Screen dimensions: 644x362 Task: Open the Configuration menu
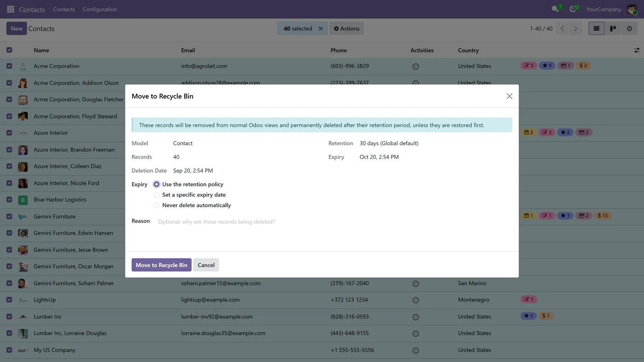click(x=100, y=9)
